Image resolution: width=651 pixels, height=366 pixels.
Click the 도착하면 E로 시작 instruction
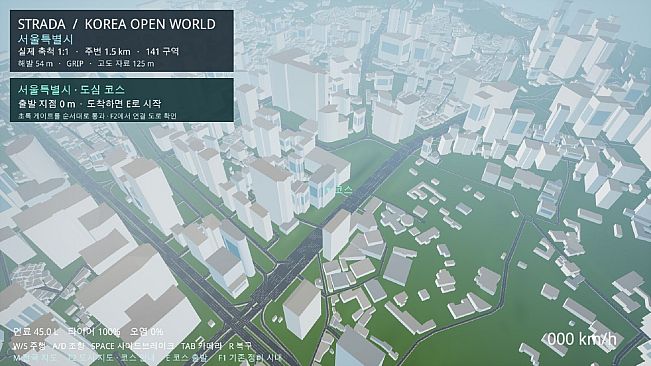coord(124,103)
